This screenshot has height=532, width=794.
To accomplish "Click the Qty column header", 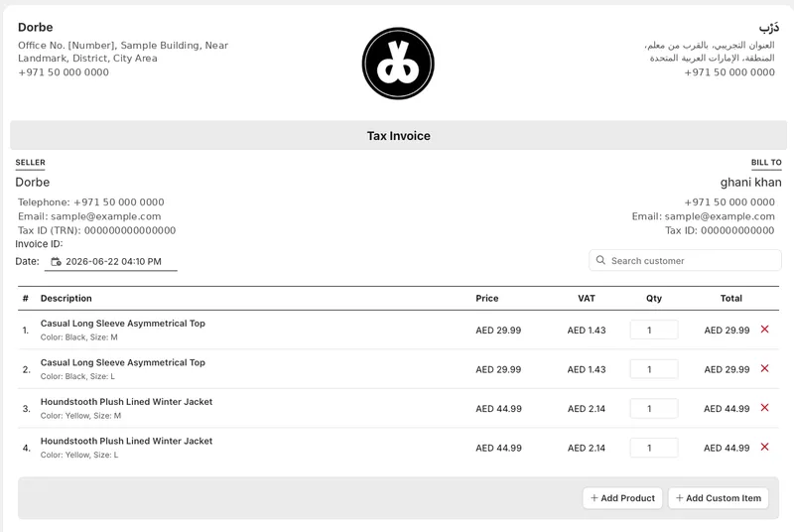I will click(654, 298).
